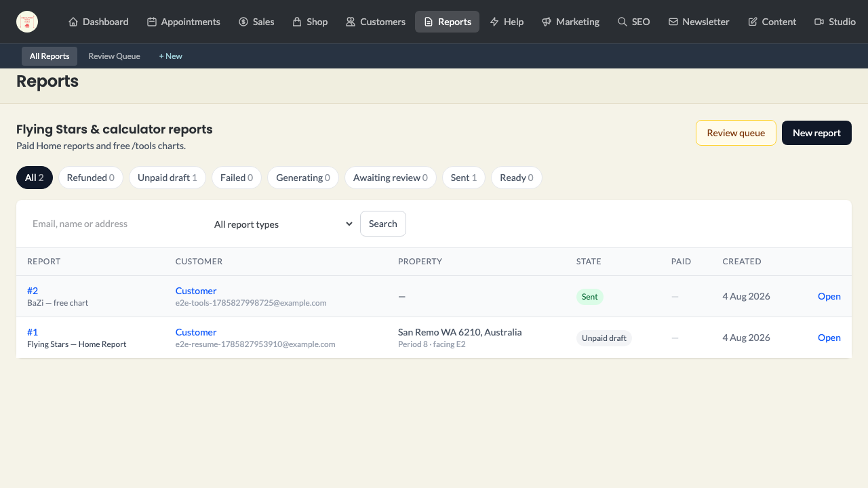Viewport: 868px width, 488px height.
Task: Click the Period 8 · facing E2 text
Action: coord(432,344)
